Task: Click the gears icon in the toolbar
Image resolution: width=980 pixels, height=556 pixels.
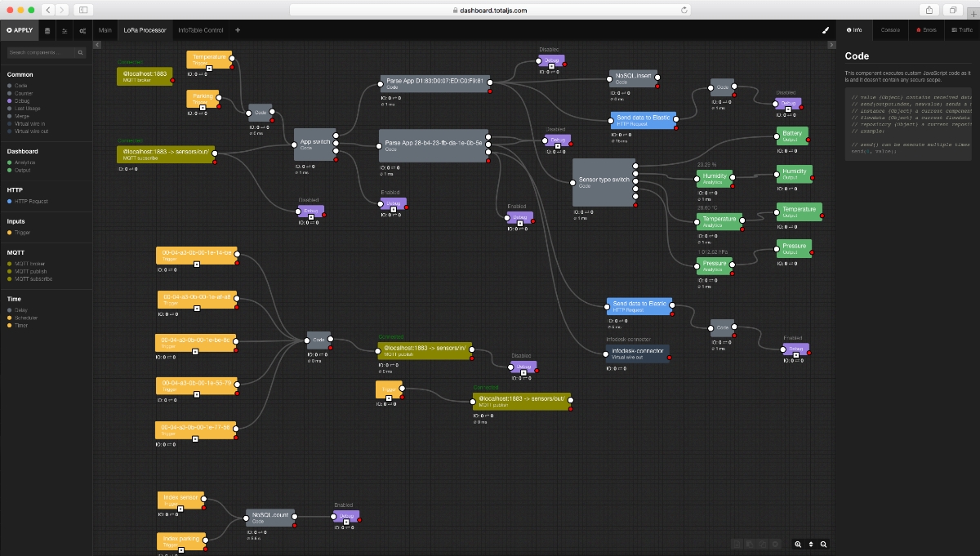Action: (x=82, y=30)
